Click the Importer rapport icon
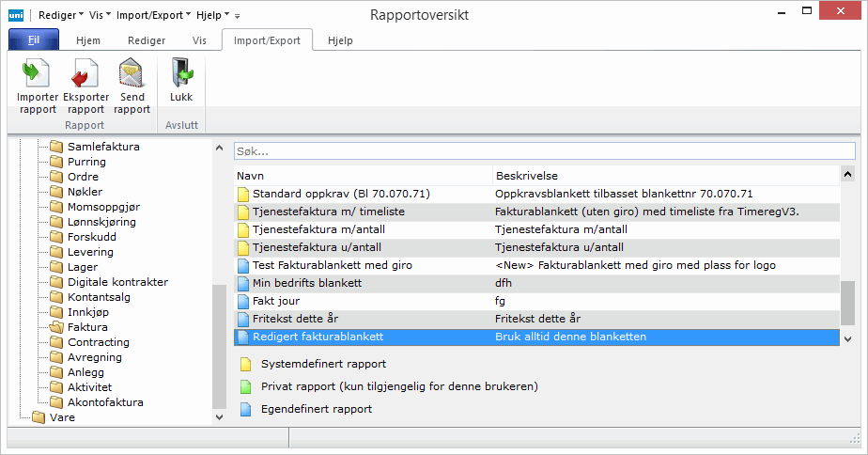868x455 pixels. click(37, 73)
